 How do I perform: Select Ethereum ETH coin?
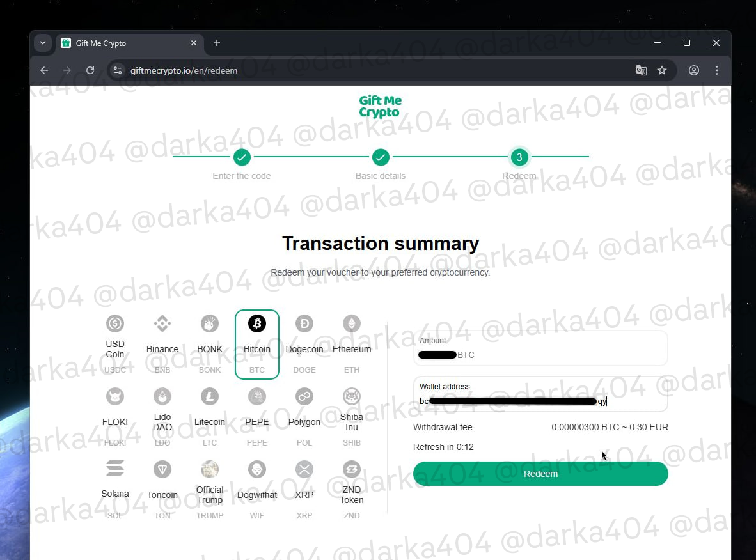[x=352, y=344]
